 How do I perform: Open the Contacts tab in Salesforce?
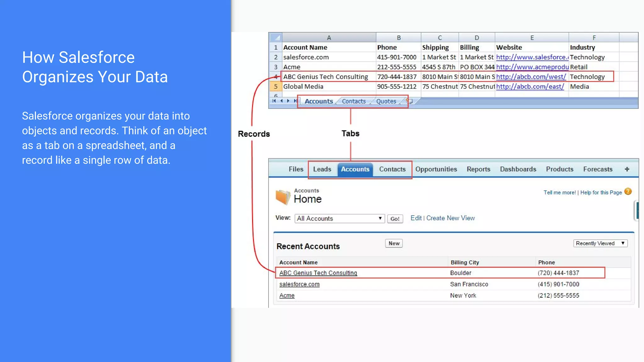pyautogui.click(x=392, y=169)
